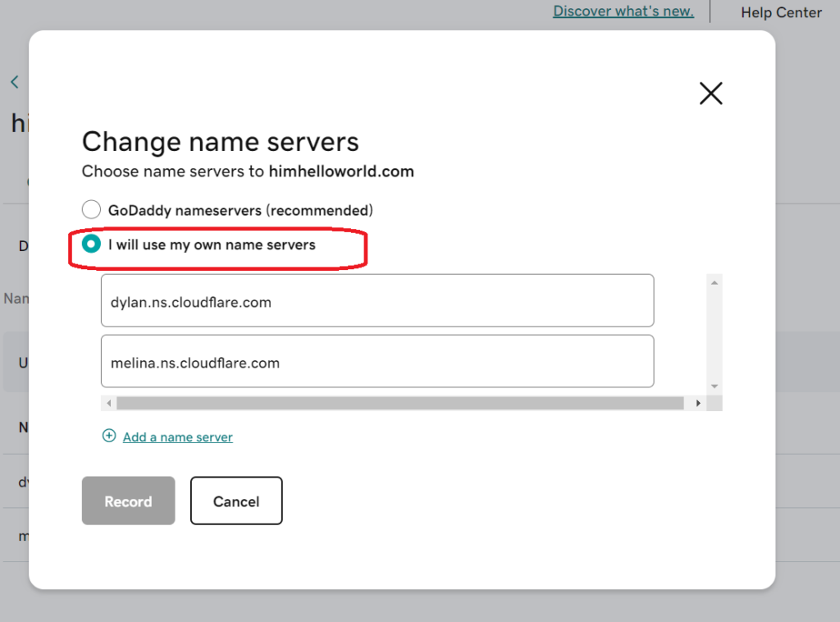This screenshot has height=622, width=840.
Task: Click the left arrow on the horizontal scrollbar
Action: pyautogui.click(x=108, y=403)
